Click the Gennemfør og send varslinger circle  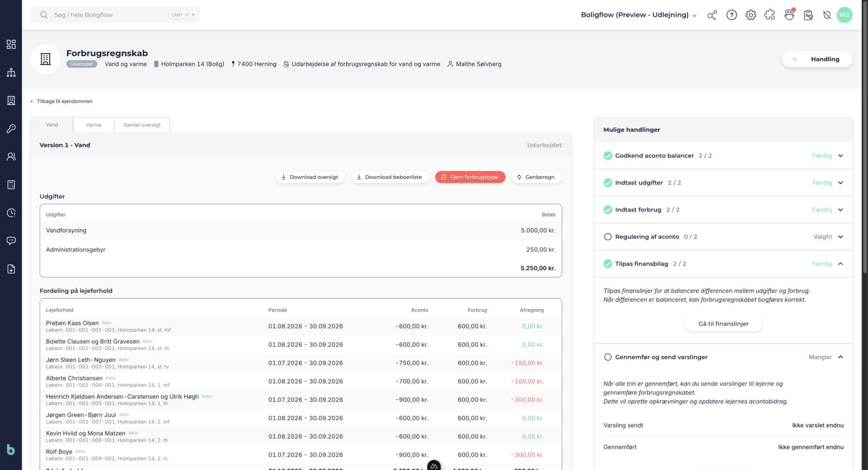click(x=608, y=357)
